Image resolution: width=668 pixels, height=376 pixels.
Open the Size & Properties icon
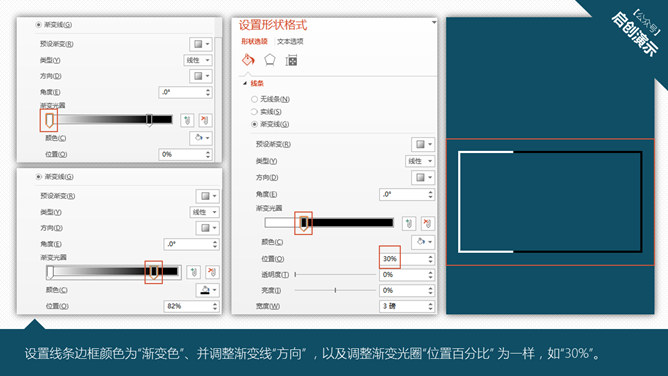coord(291,60)
